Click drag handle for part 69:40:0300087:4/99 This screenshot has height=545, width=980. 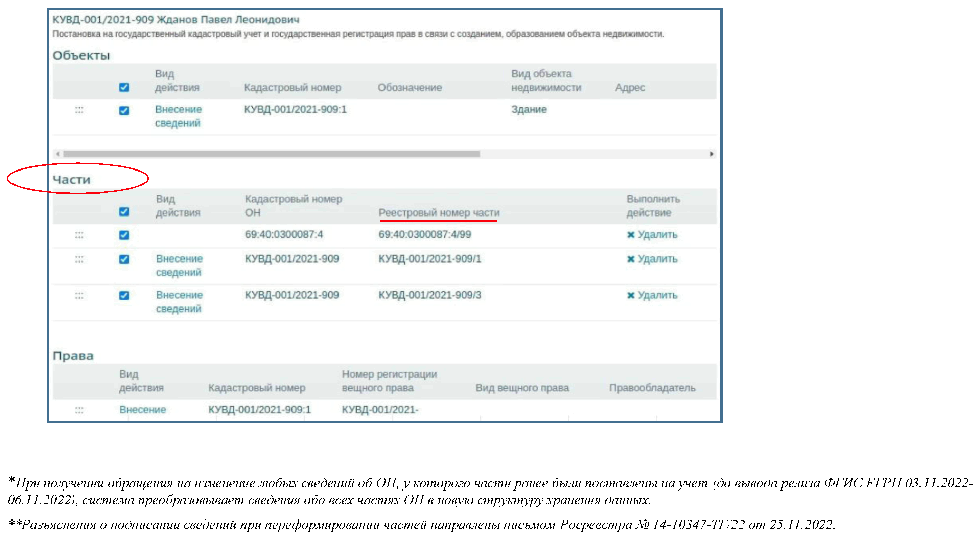(x=79, y=235)
